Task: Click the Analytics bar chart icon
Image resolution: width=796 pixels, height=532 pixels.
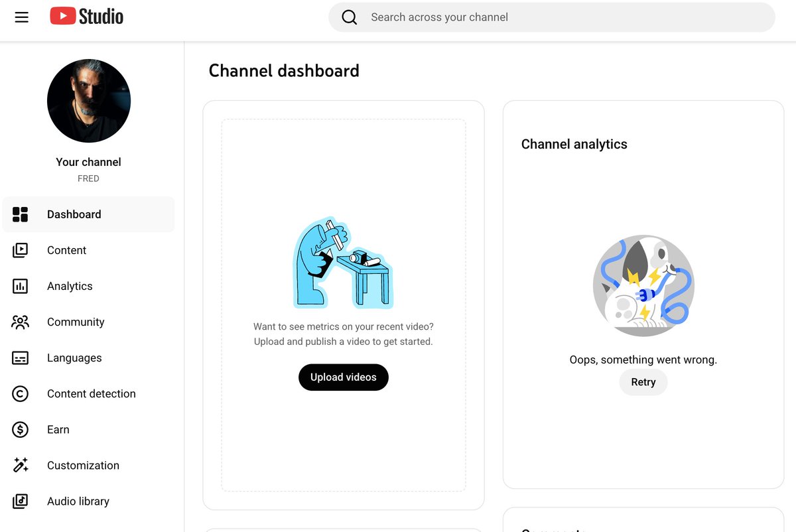Action: pos(21,286)
